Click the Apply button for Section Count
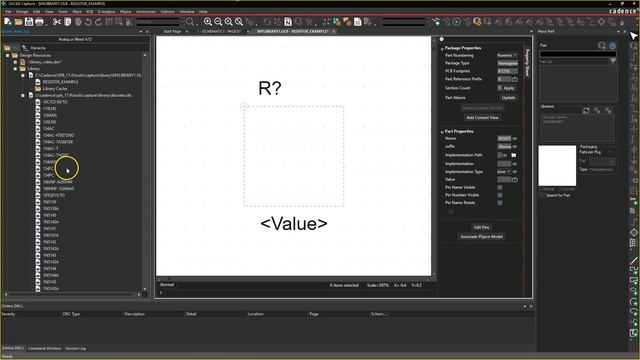The image size is (640, 360). (509, 88)
